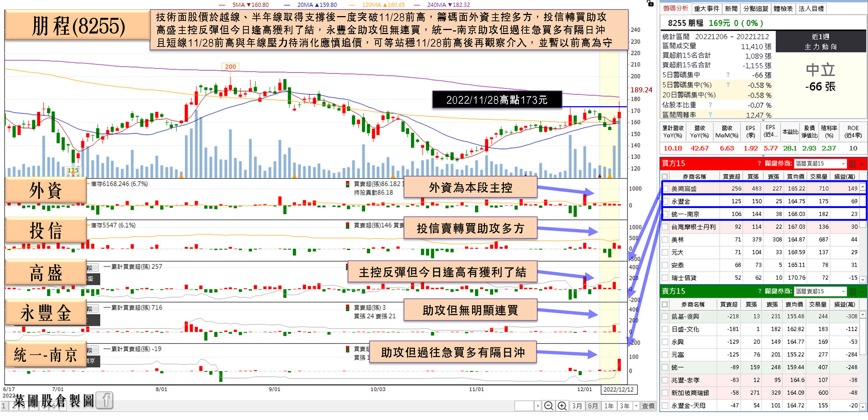Expand the chevron in 買方15 header
The height and width of the screenshot is (420, 868).
(862, 164)
